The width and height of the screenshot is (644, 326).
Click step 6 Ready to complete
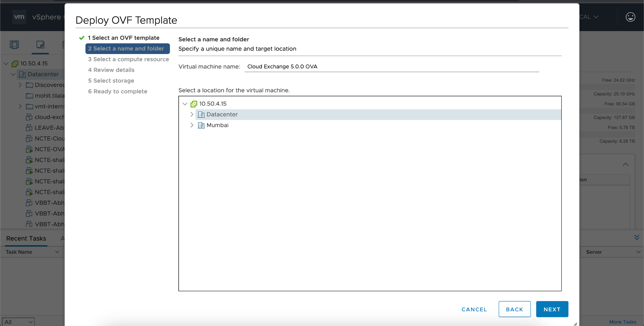118,91
